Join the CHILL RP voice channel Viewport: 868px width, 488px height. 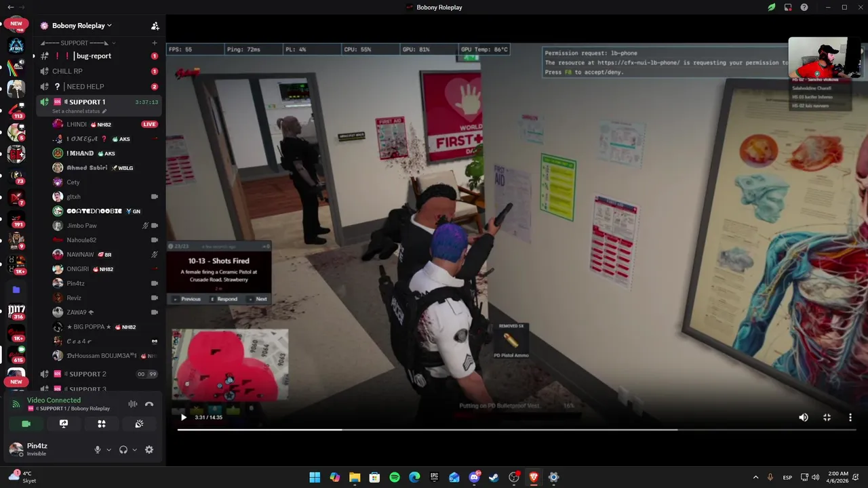[98, 71]
